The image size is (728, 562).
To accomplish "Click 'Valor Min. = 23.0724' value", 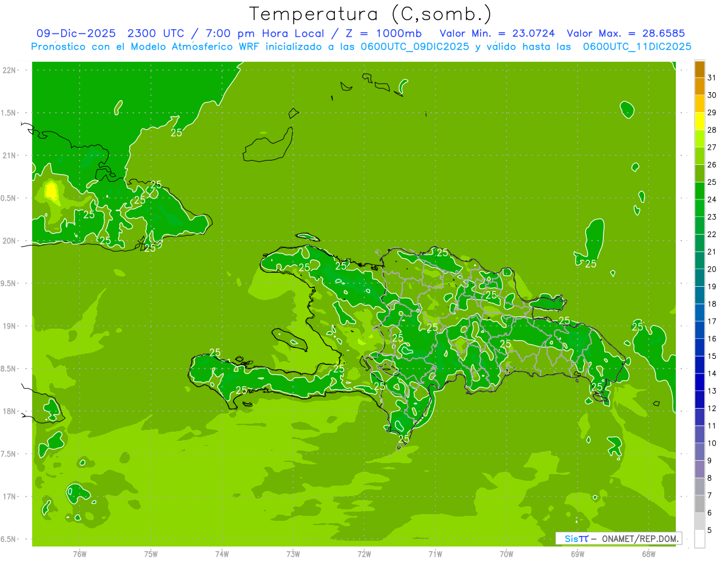I will [497, 33].
